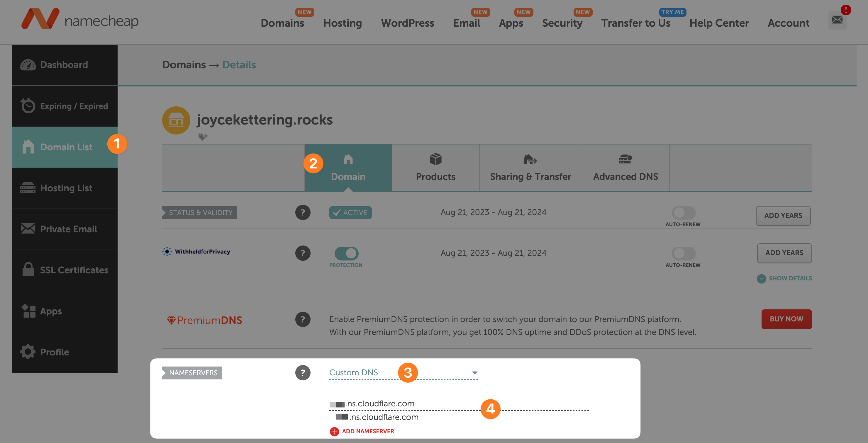Open the messages envelope with notification badge
This screenshot has width=868, height=443.
pyautogui.click(x=837, y=20)
